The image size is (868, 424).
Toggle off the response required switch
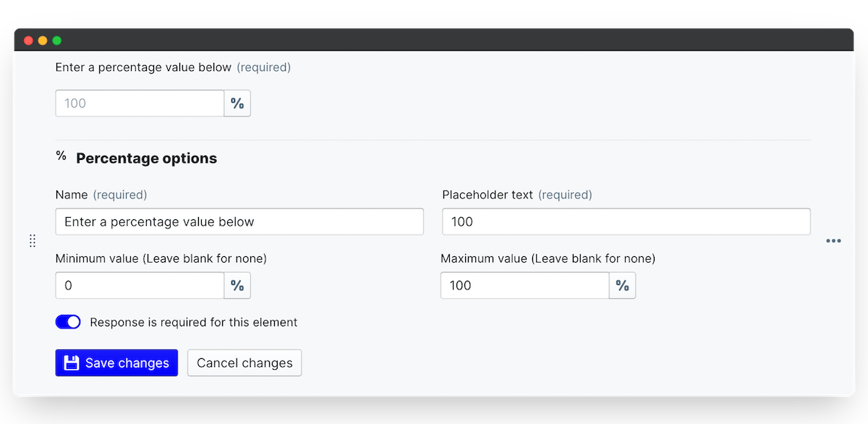[68, 322]
